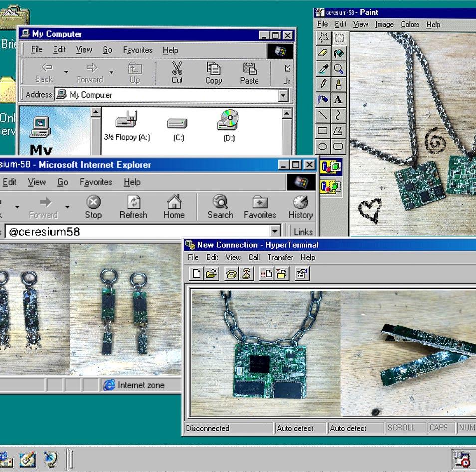Open Search in Internet Explorer toolbar
Screen dimensions: 476x472
tap(220, 207)
